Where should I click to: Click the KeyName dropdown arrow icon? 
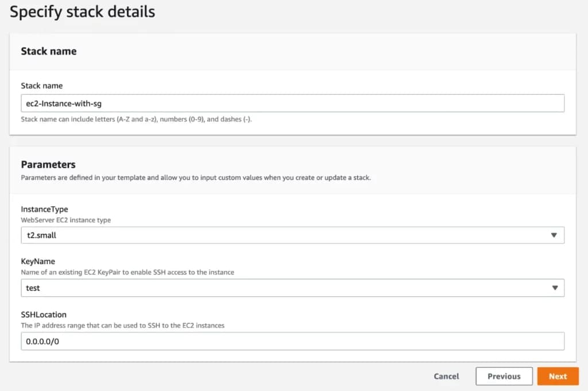coord(554,288)
